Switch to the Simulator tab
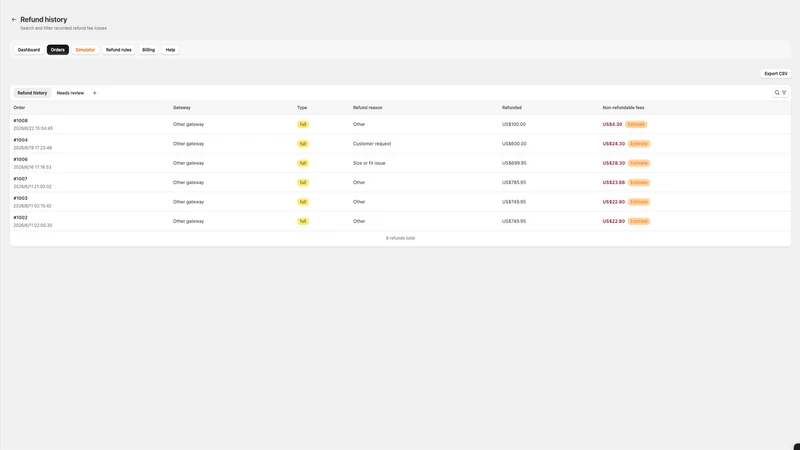Image resolution: width=800 pixels, height=450 pixels. [x=85, y=50]
